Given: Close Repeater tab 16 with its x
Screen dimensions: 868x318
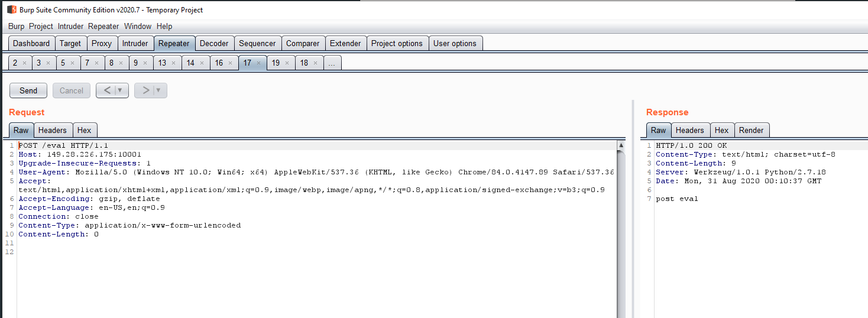Looking at the screenshot, I should click(230, 63).
